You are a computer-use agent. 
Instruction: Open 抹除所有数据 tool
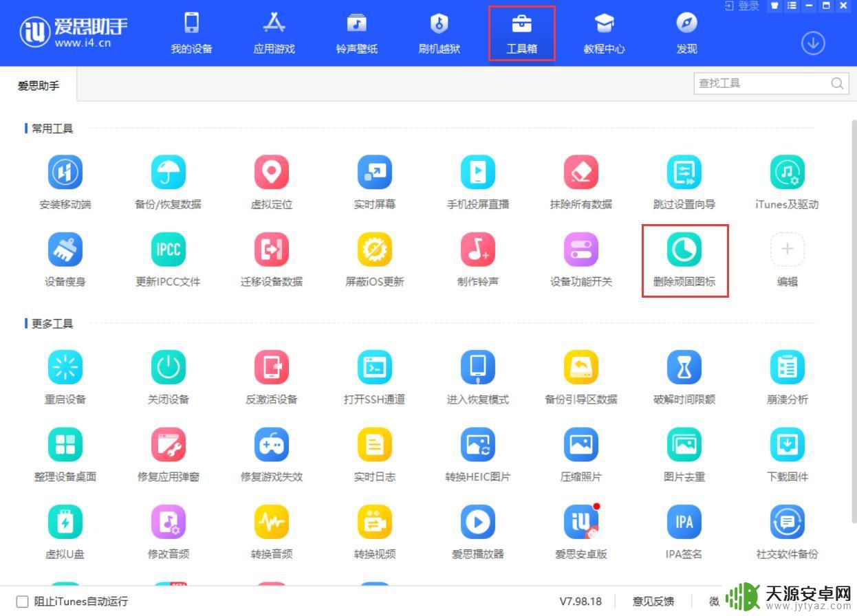(581, 172)
